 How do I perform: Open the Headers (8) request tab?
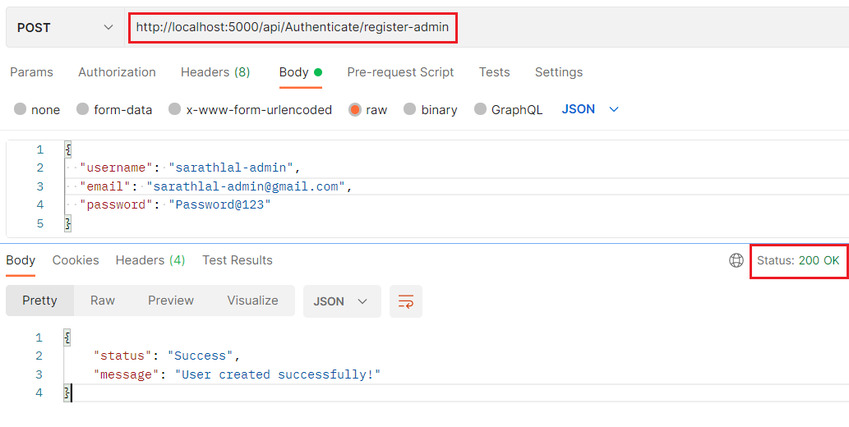[215, 72]
